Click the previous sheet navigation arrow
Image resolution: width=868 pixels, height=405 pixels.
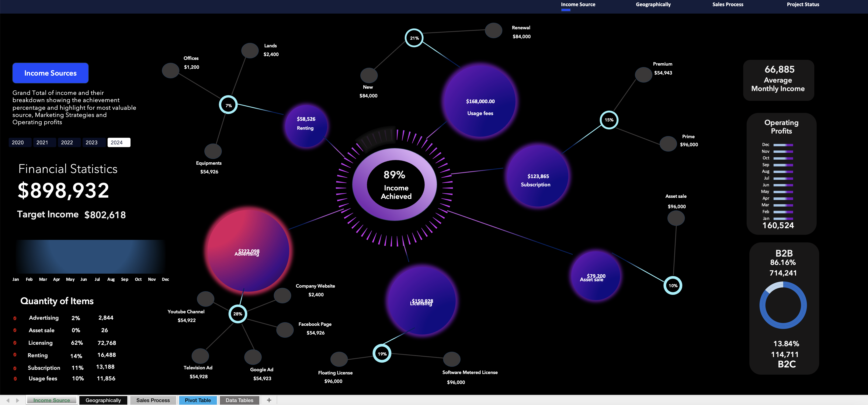(8, 400)
